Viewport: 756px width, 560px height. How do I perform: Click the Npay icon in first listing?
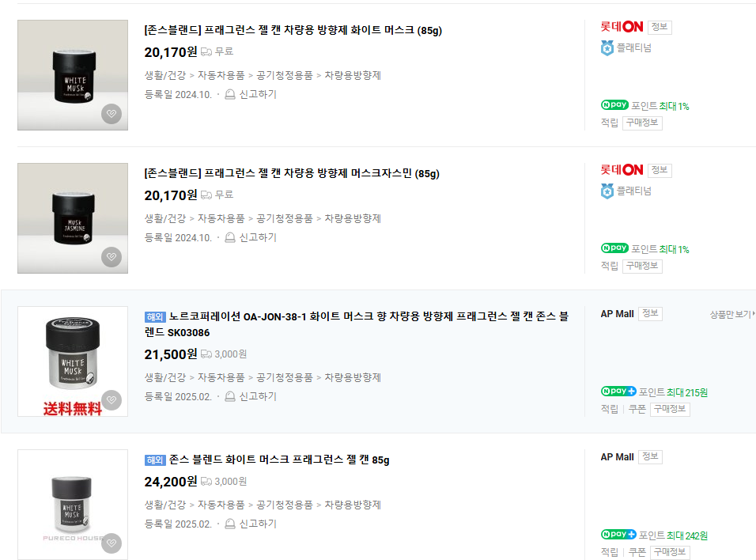[614, 105]
